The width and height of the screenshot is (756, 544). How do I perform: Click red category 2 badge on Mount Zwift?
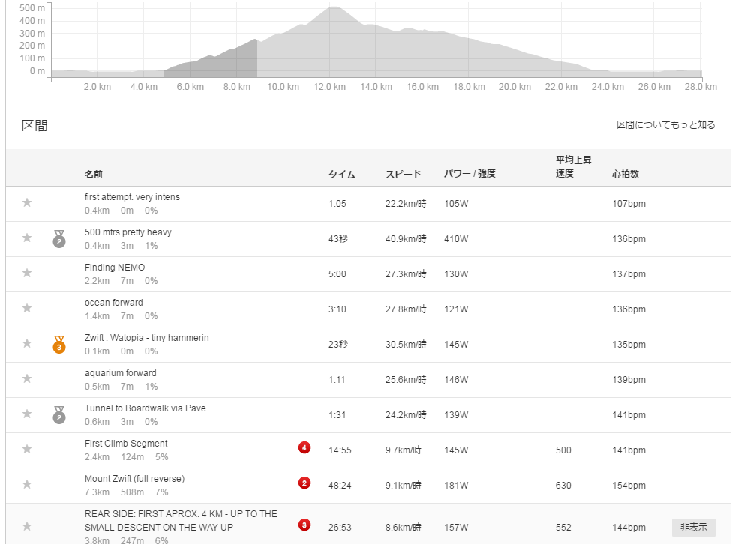point(304,483)
